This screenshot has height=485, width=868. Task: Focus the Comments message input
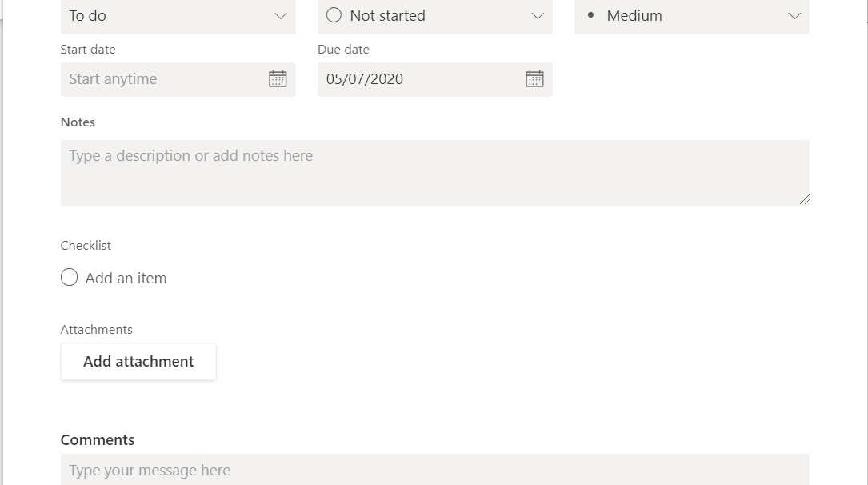coord(434,471)
